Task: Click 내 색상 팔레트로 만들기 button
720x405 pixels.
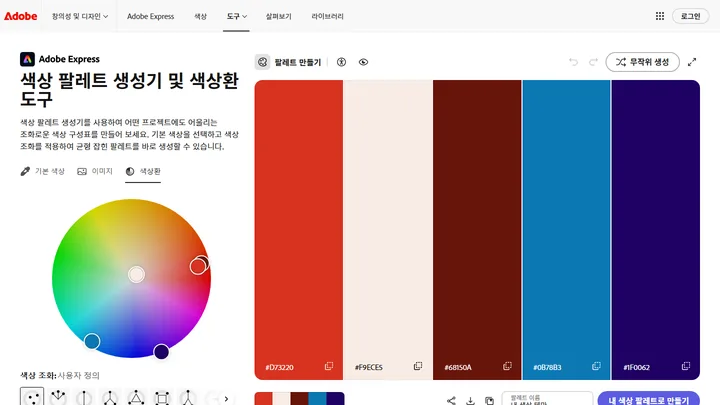Action: click(x=649, y=399)
